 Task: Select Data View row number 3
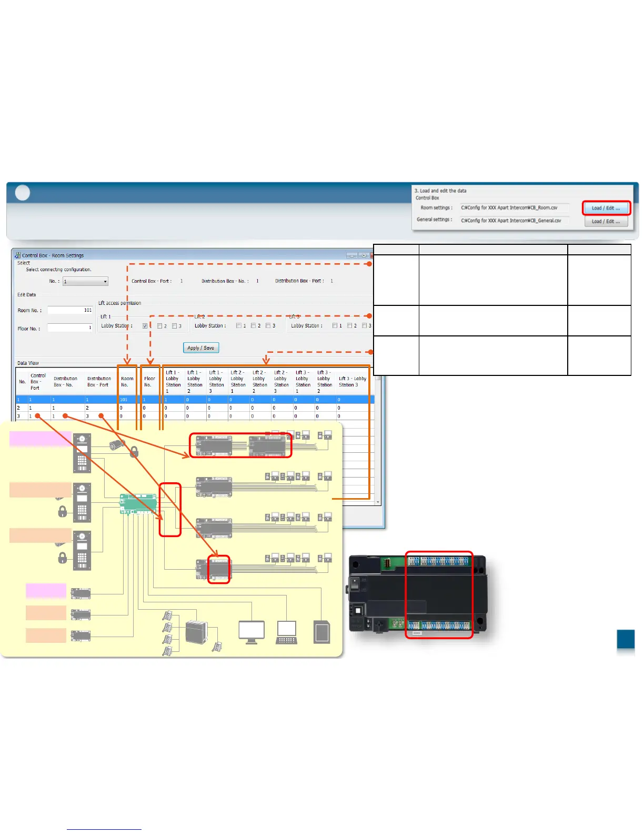pos(195,416)
